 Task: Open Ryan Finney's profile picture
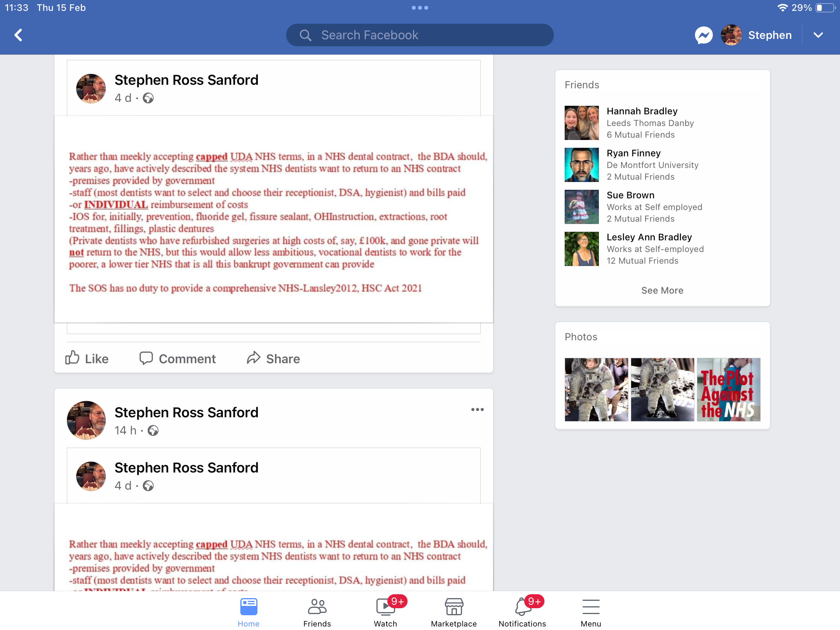coord(581,165)
